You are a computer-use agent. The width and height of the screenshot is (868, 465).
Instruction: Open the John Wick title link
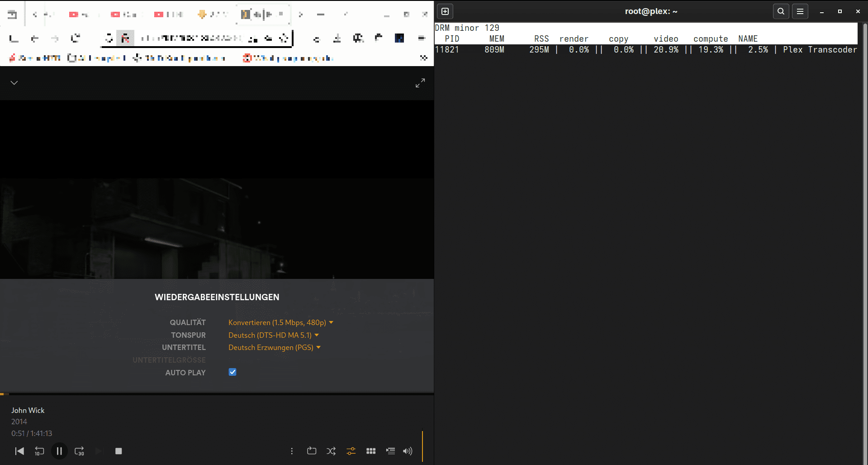(x=28, y=410)
